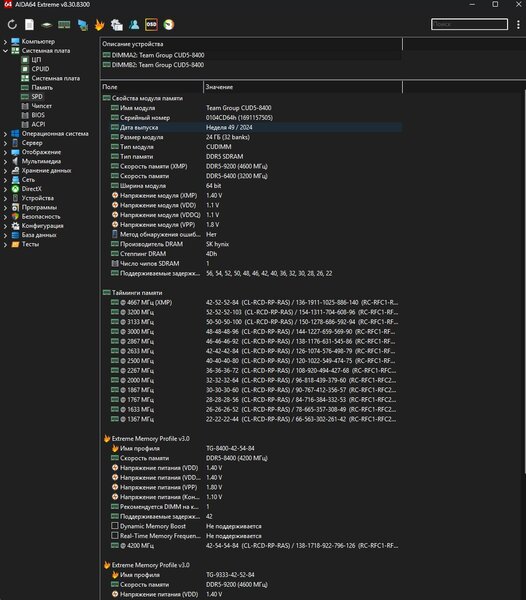
Task: Open the OSD panel toolbar icon
Action: pos(151,25)
